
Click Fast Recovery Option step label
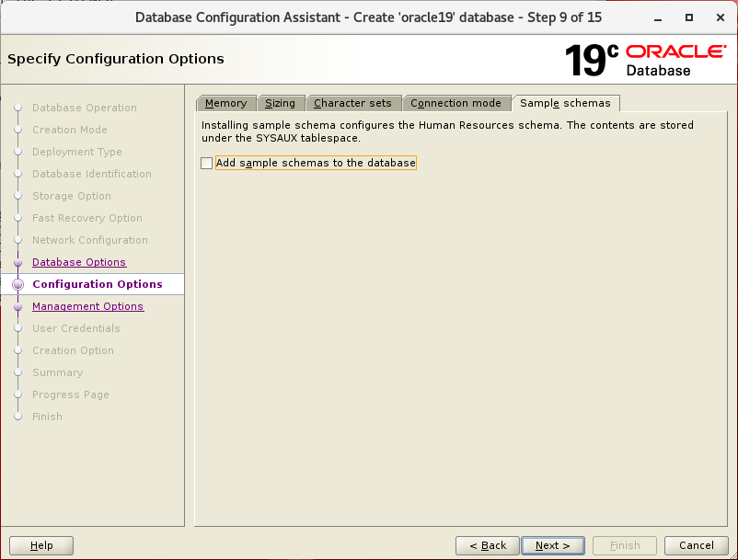point(87,218)
